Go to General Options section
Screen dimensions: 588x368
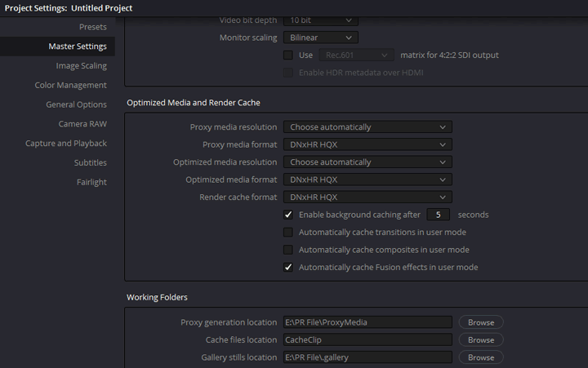click(x=76, y=104)
